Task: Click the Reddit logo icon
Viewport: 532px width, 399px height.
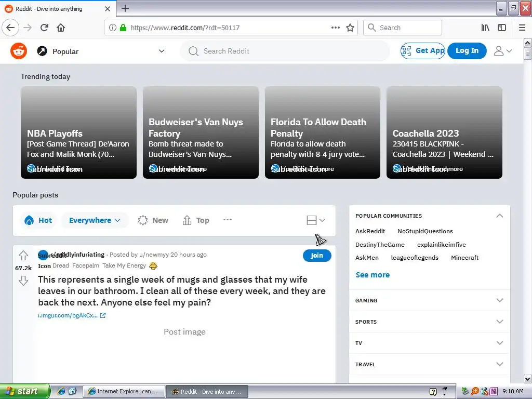Action: click(19, 51)
